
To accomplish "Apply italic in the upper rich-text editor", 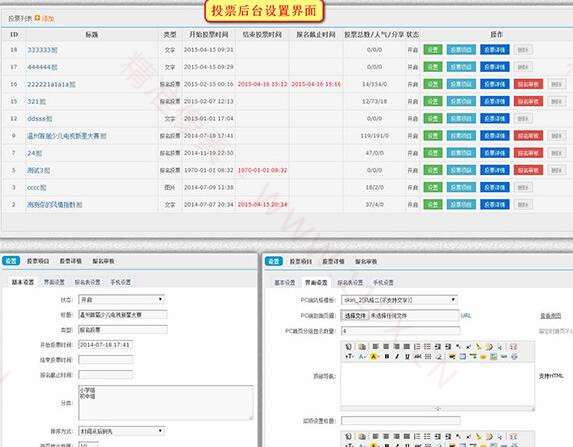I will [397, 356].
